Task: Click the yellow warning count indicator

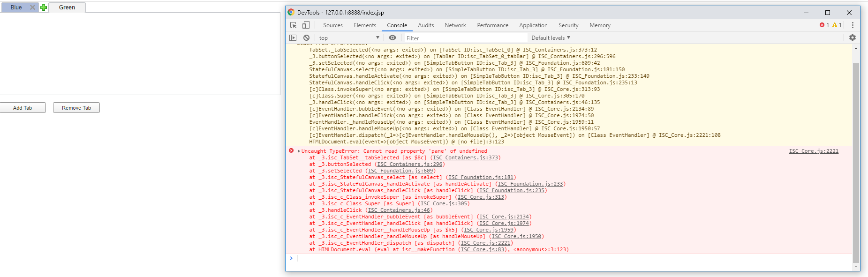Action: click(x=837, y=25)
